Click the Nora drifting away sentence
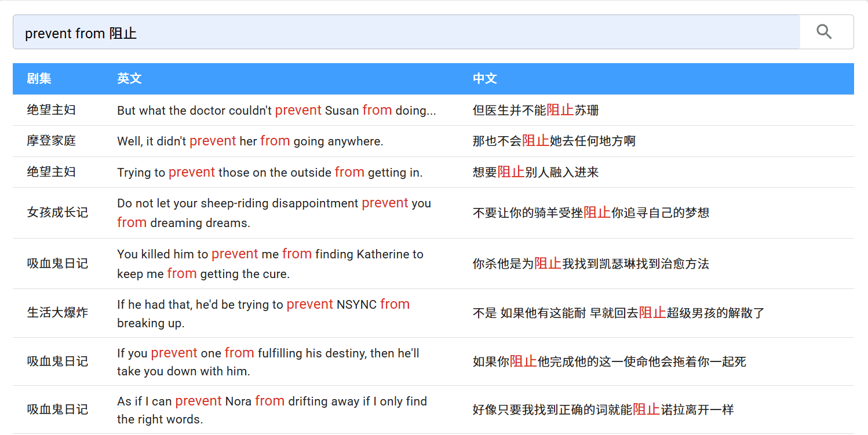The image size is (868, 435). tap(271, 410)
